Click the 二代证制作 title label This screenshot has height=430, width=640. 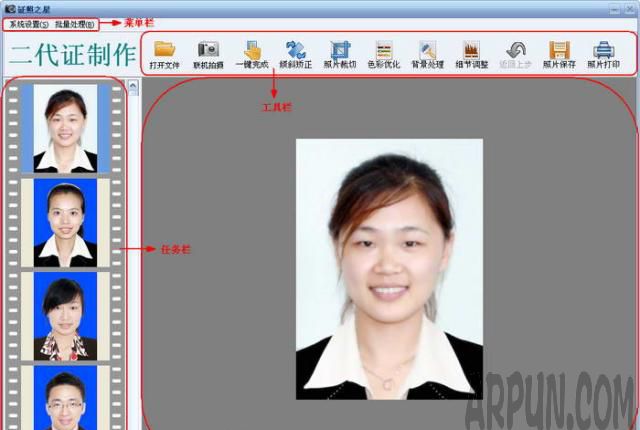tap(68, 55)
